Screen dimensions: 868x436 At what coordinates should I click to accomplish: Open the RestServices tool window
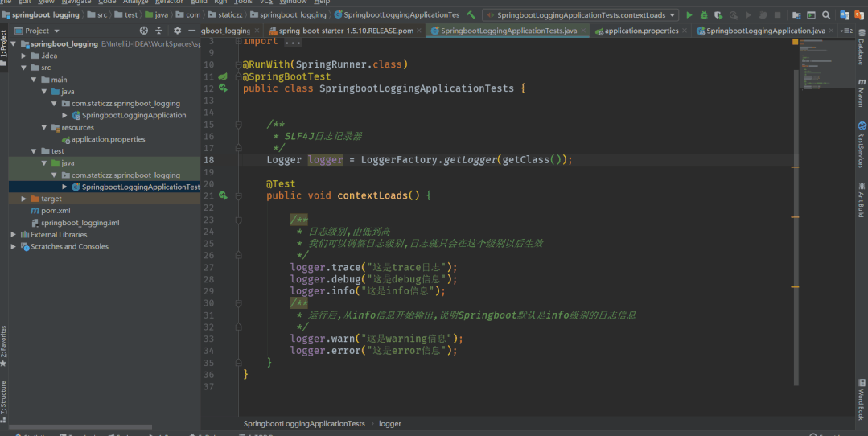(x=861, y=145)
